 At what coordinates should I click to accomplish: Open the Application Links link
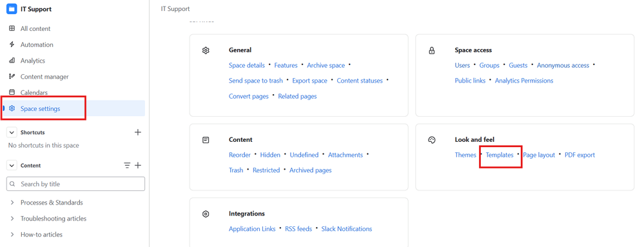(252, 229)
